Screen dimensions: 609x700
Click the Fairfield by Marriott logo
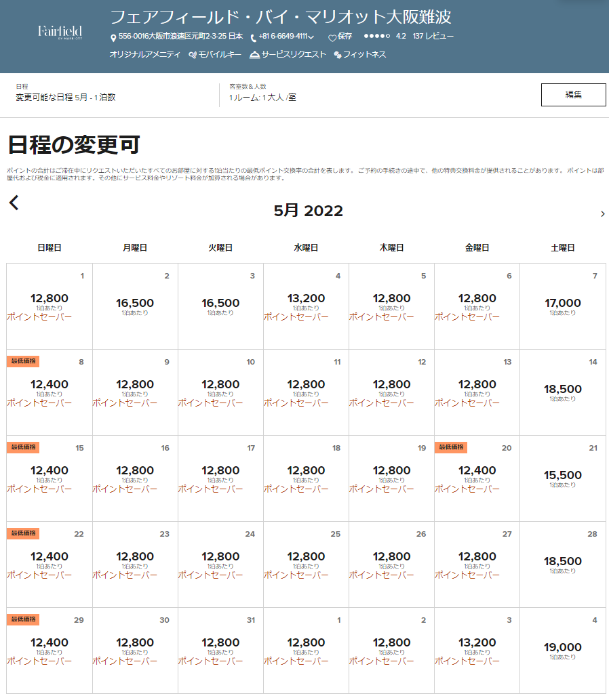tap(60, 32)
